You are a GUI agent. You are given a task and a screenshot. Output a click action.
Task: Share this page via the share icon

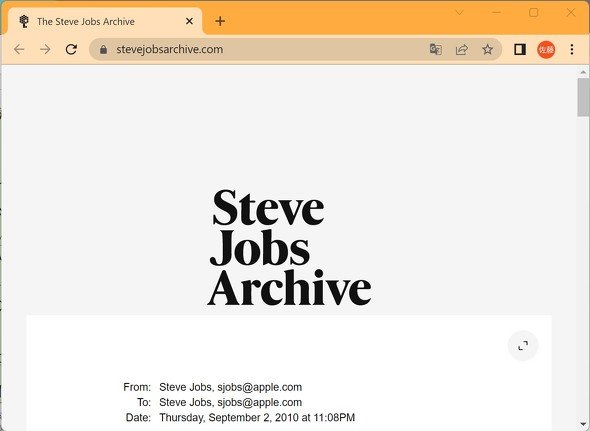[x=462, y=49]
